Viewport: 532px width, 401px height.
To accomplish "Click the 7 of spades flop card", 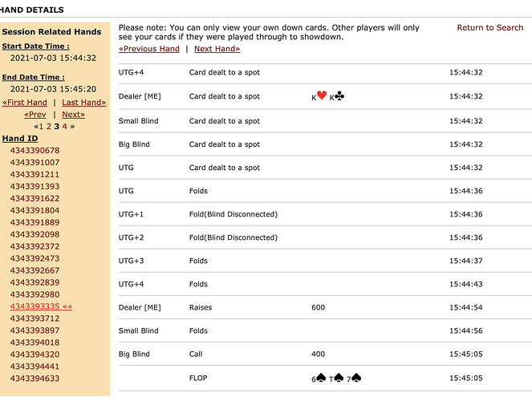I will tap(355, 378).
